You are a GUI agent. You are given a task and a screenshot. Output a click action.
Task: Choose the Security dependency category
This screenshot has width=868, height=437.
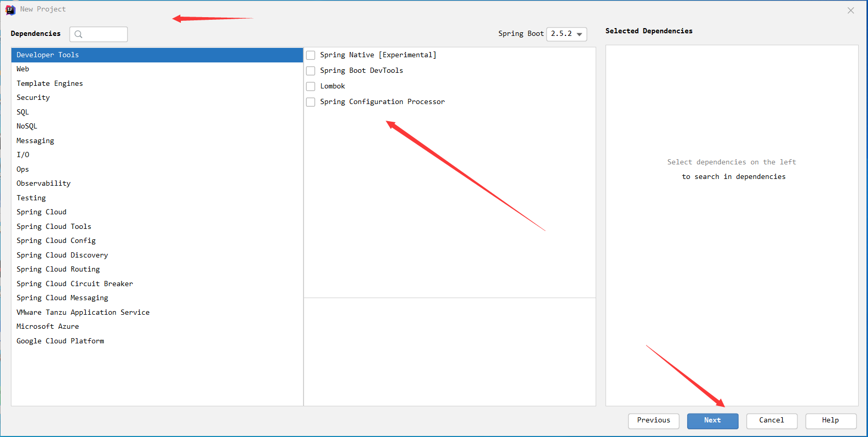[33, 98]
